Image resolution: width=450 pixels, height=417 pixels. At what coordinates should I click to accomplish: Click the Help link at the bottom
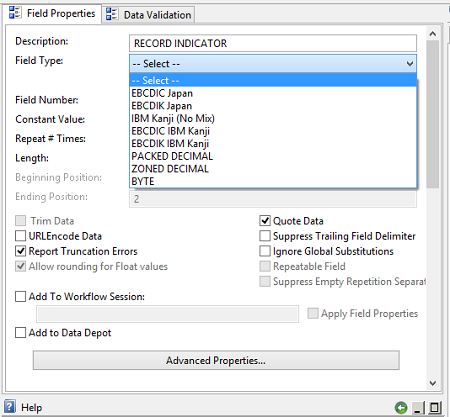(x=31, y=407)
